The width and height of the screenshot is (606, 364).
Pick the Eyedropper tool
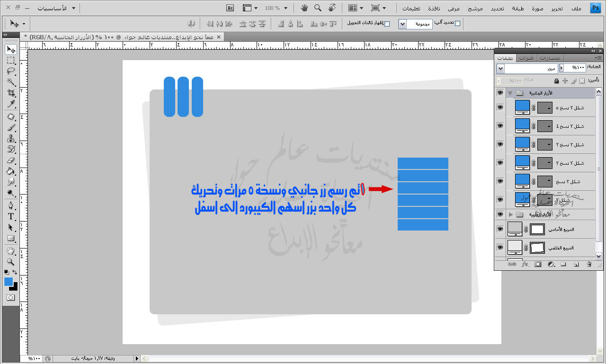(x=11, y=104)
